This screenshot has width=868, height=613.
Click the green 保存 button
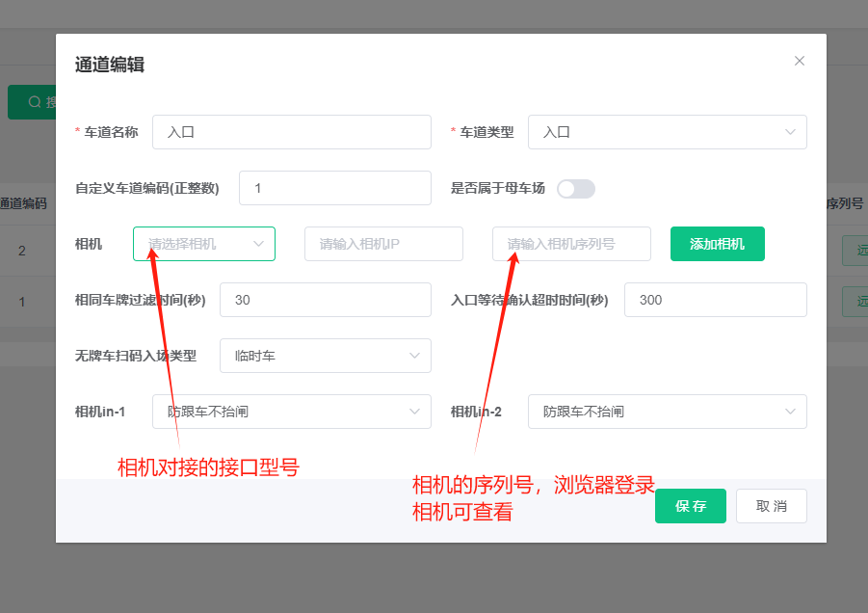690,506
